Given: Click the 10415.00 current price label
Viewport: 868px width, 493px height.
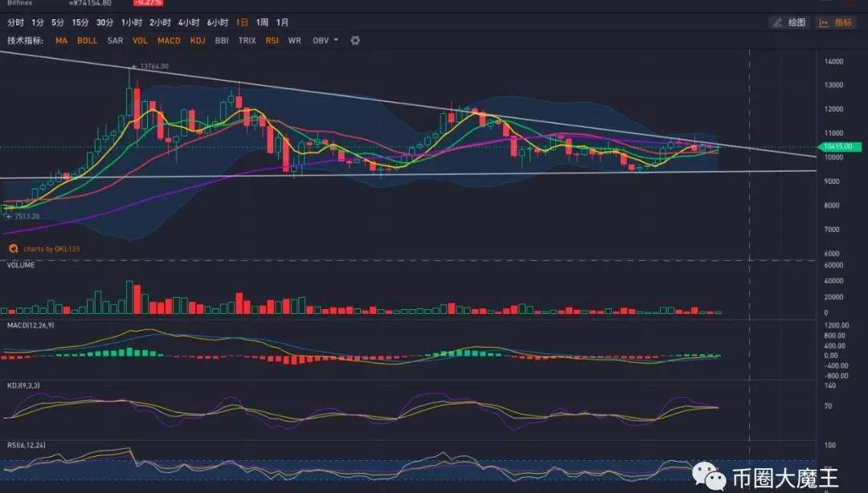Looking at the screenshot, I should [842, 147].
